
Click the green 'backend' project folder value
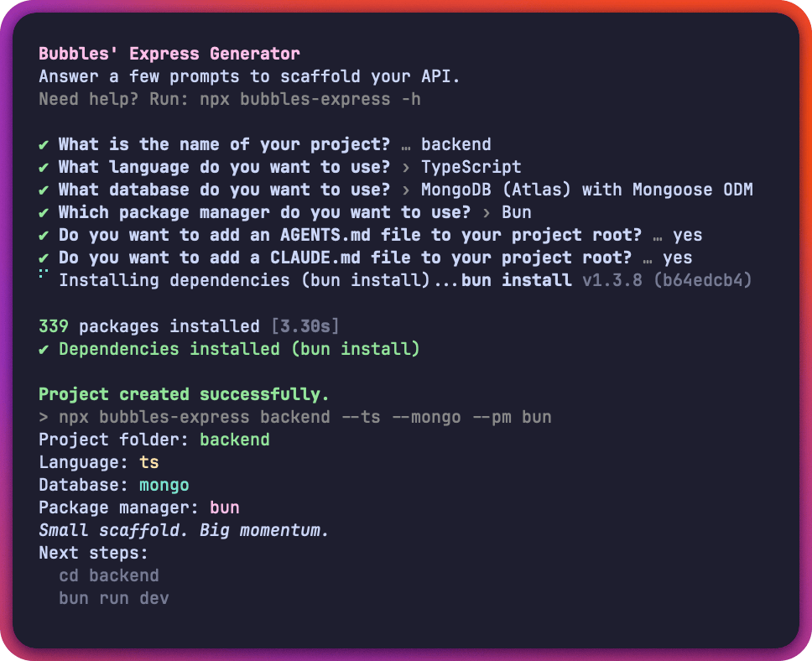pos(235,440)
